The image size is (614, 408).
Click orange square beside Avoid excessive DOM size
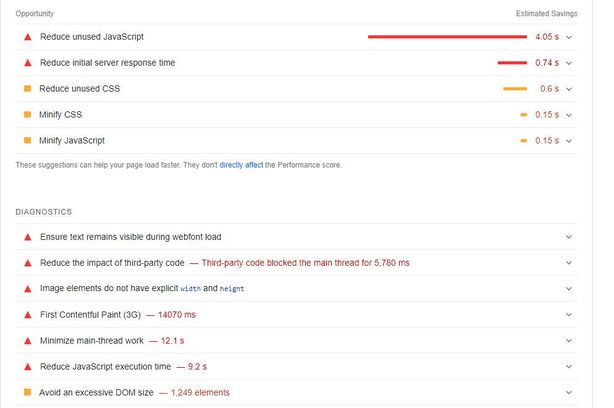[28, 393]
